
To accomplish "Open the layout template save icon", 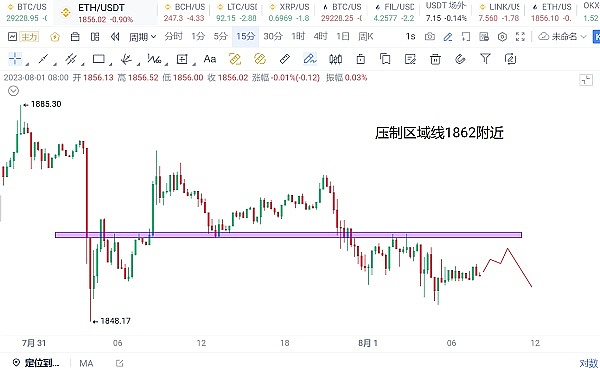I will click(x=484, y=37).
